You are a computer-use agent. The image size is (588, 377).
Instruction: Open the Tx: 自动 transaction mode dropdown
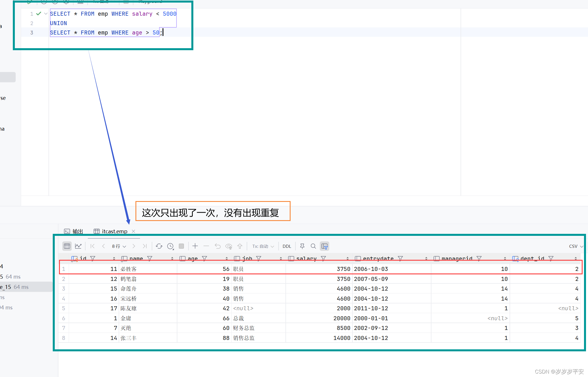(x=263, y=246)
